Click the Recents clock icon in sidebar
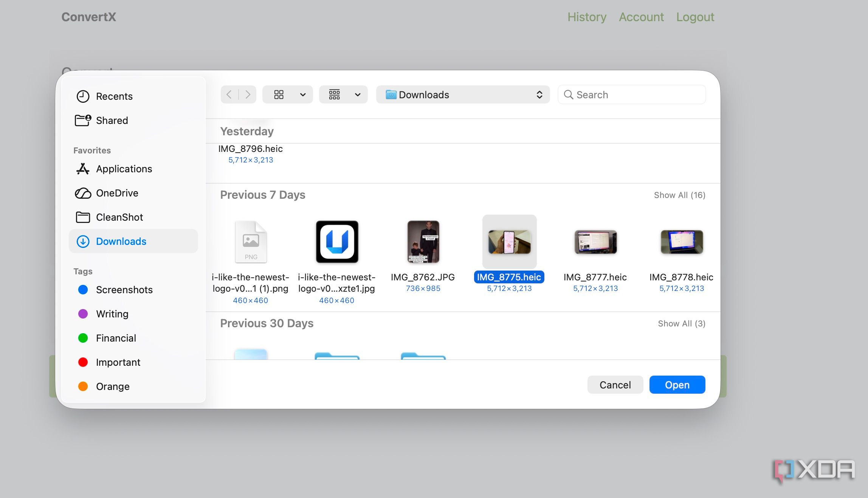Image resolution: width=868 pixels, height=498 pixels. tap(83, 96)
